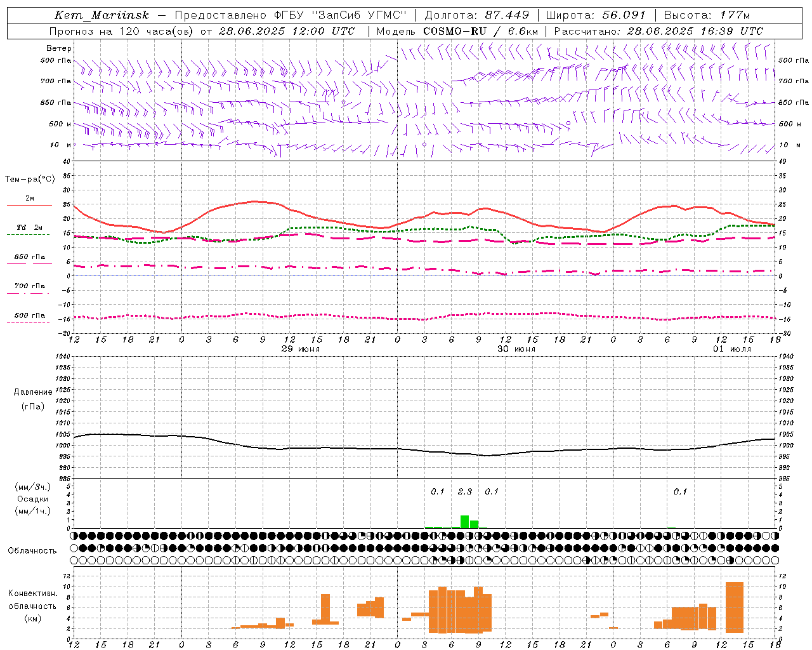Click the Ветер panel label
The image size is (812, 650).
[x=59, y=48]
